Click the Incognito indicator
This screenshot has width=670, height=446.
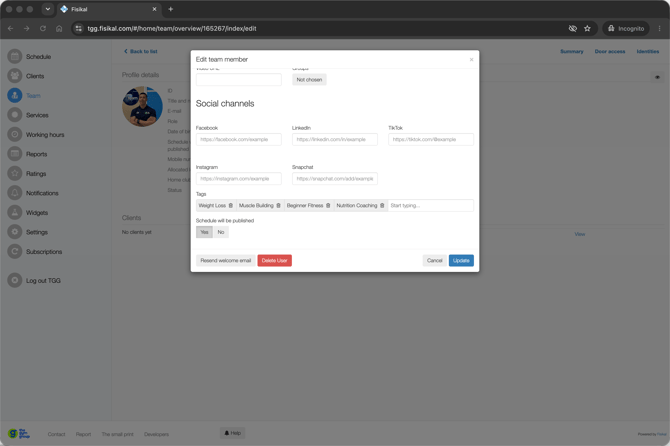(x=626, y=29)
